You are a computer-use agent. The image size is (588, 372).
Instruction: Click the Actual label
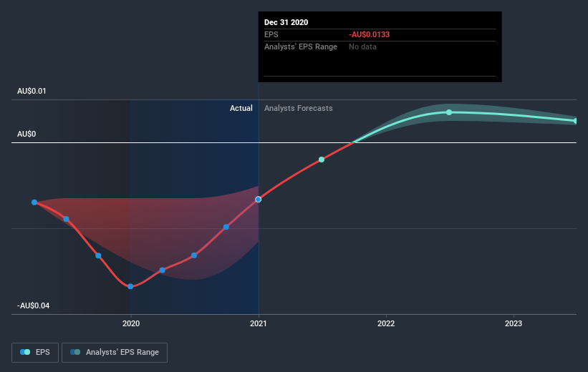pos(241,108)
